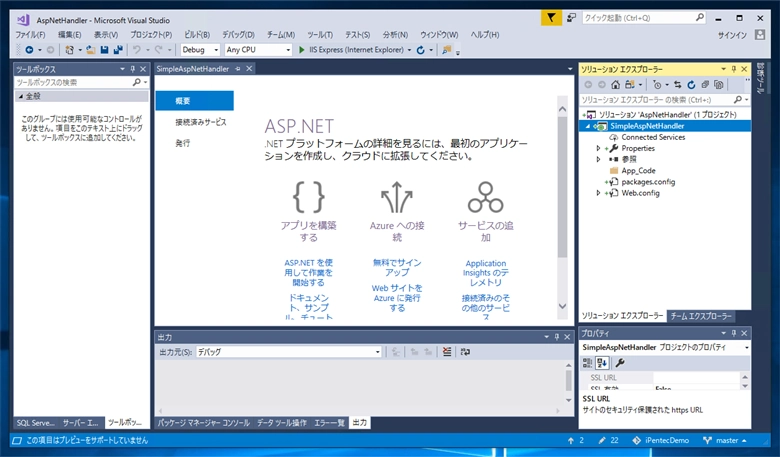Collapse the 全般 group in Toolbox

point(21,96)
